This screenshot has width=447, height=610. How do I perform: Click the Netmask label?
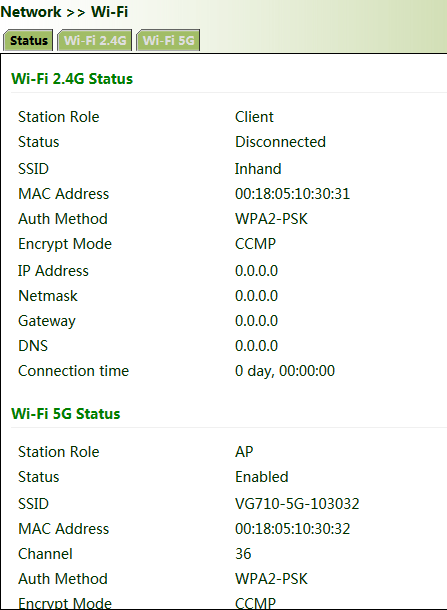(48, 296)
